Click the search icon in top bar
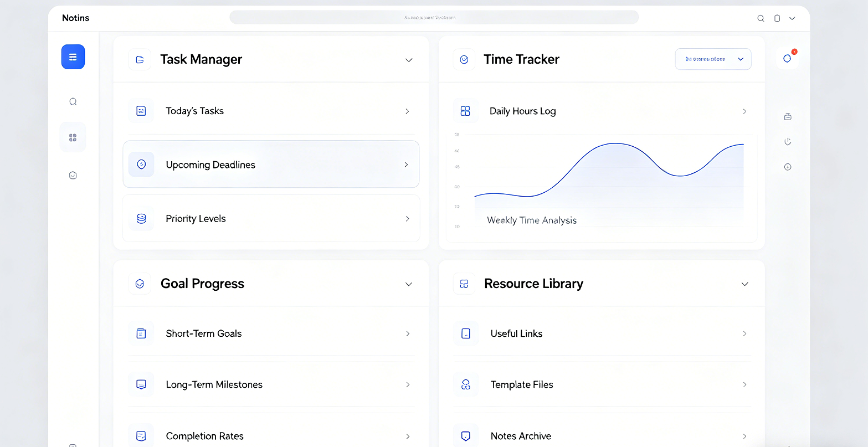The image size is (868, 447). tap(761, 18)
